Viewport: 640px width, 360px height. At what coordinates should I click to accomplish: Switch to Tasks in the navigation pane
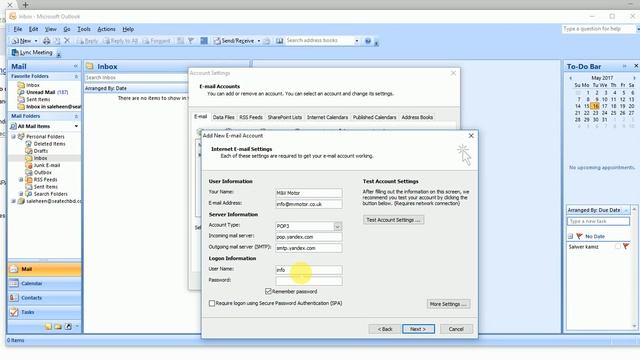[44, 312]
